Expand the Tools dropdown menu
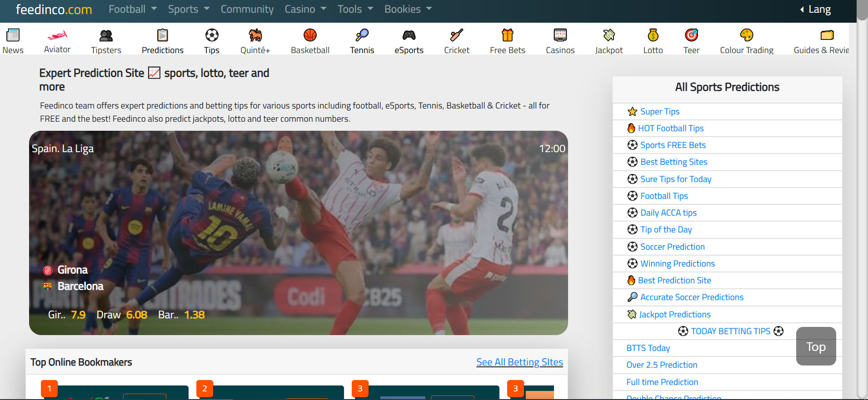 (355, 9)
